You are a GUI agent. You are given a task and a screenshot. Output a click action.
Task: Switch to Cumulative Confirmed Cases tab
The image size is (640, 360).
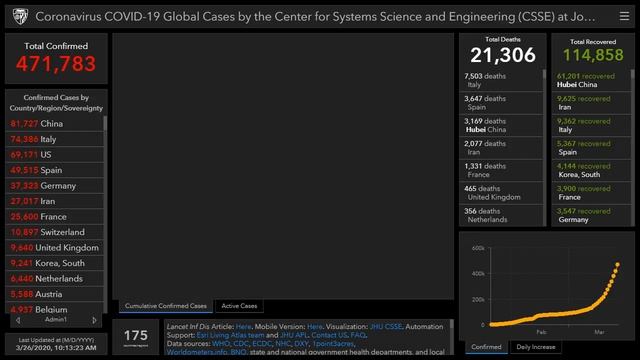pos(166,306)
